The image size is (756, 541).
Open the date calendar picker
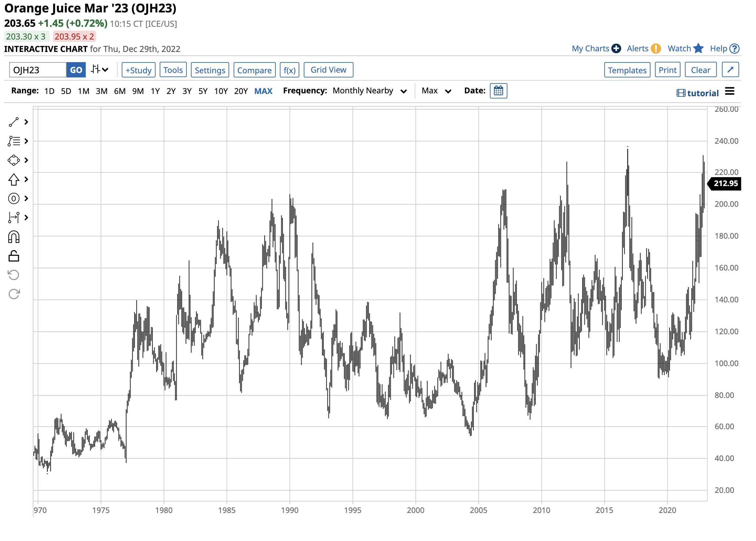click(x=499, y=91)
